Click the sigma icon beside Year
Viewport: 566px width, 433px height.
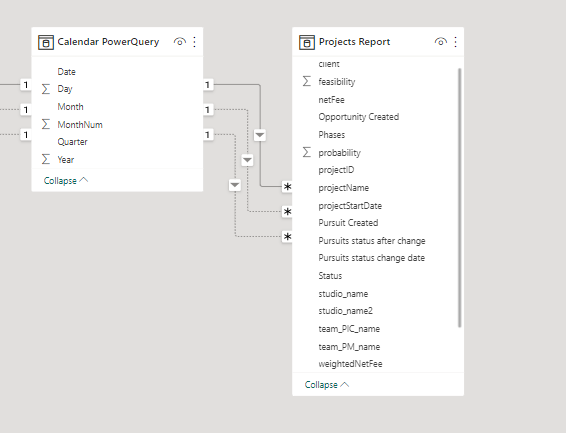click(45, 159)
